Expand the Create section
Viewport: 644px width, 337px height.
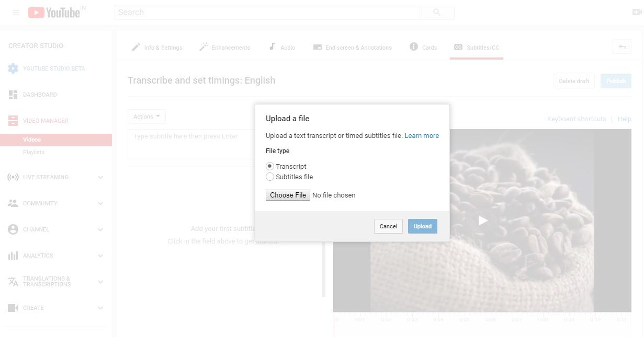point(100,308)
